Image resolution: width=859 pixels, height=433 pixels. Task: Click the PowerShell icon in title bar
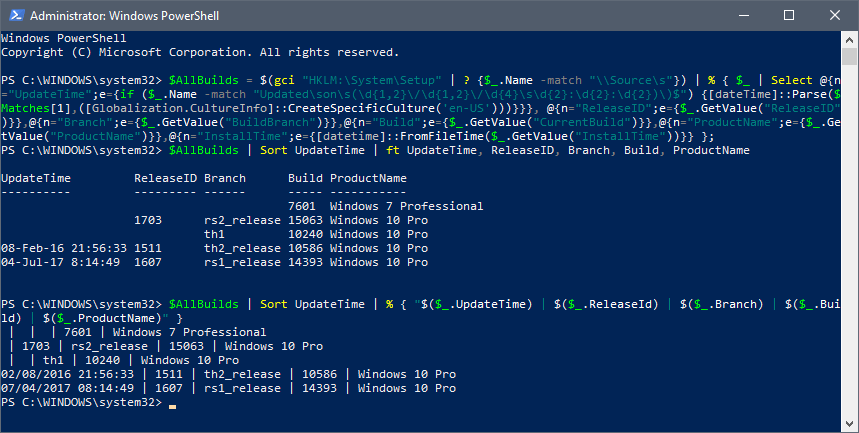click(14, 15)
